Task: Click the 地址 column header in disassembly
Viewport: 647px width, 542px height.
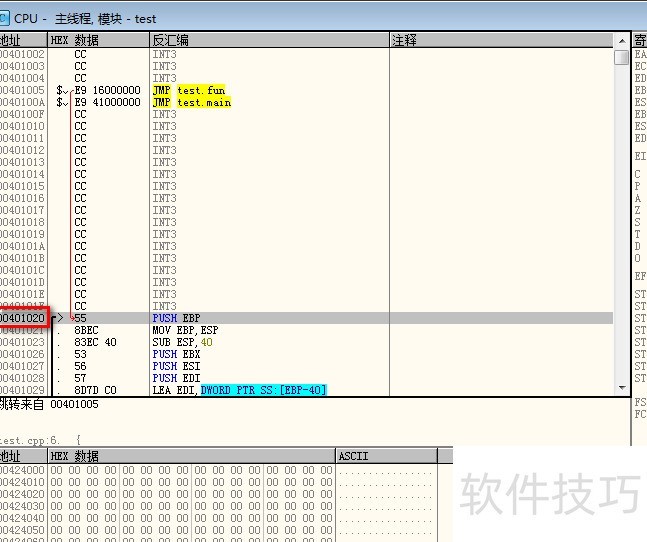Action: pyautogui.click(x=10, y=40)
